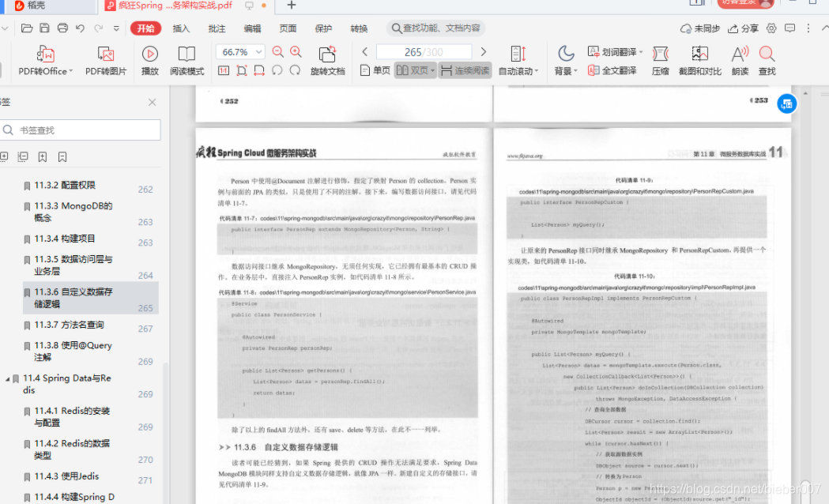Switch to the 转换 ribbon tab
829x504 pixels.
[x=359, y=28]
